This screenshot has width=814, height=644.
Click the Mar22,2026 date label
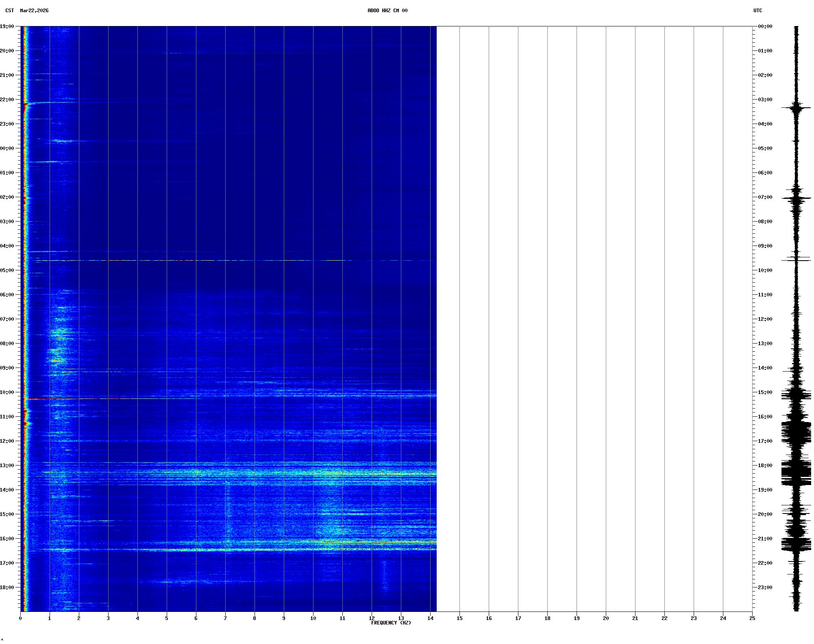[34, 11]
